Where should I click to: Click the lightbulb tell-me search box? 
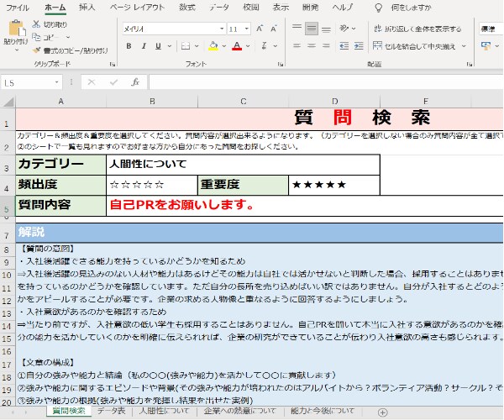(x=403, y=8)
